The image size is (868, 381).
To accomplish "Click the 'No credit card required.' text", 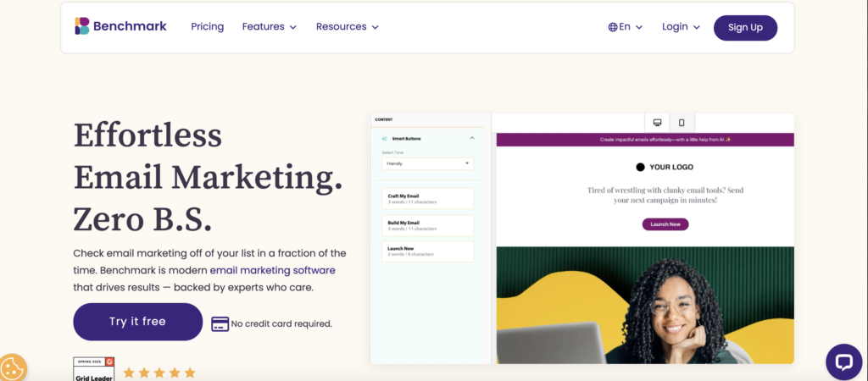I will 281,324.
